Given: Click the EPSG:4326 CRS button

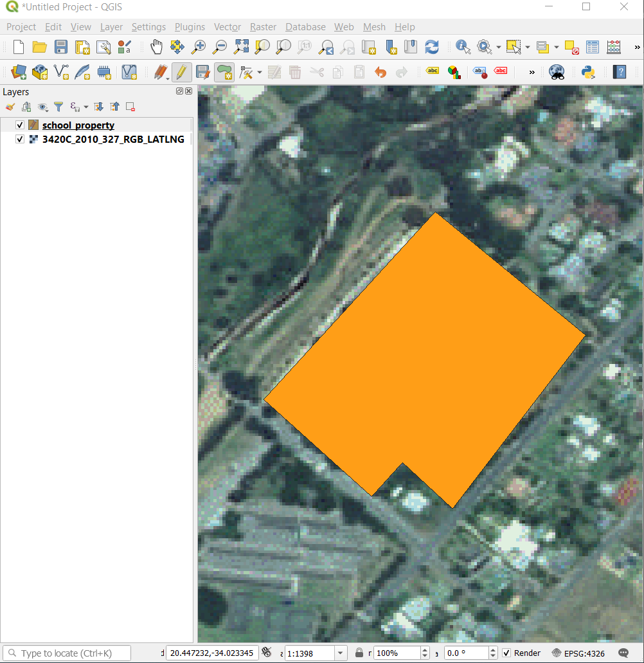Looking at the screenshot, I should pyautogui.click(x=578, y=653).
